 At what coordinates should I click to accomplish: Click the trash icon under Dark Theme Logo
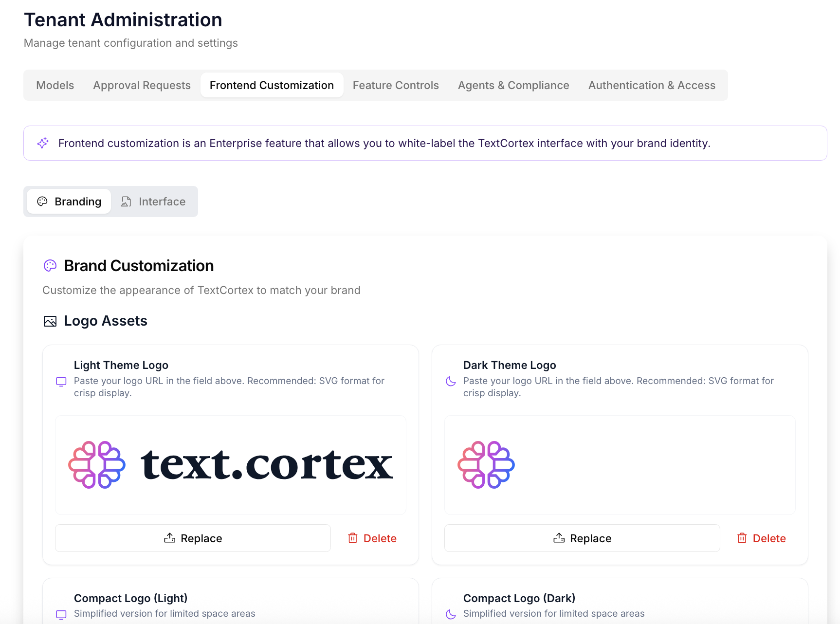point(742,538)
